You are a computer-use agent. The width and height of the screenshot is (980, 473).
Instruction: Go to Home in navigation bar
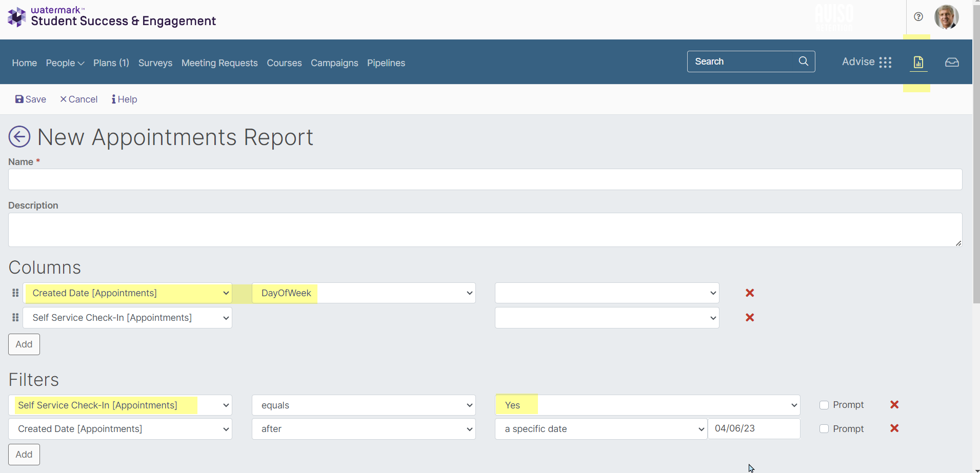point(25,63)
